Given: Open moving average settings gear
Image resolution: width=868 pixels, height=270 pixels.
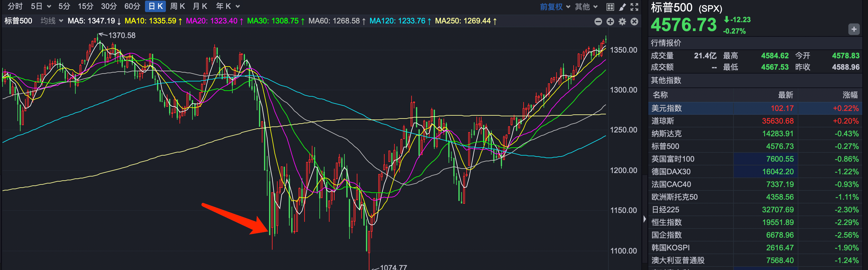Looking at the screenshot, I should 622,22.
